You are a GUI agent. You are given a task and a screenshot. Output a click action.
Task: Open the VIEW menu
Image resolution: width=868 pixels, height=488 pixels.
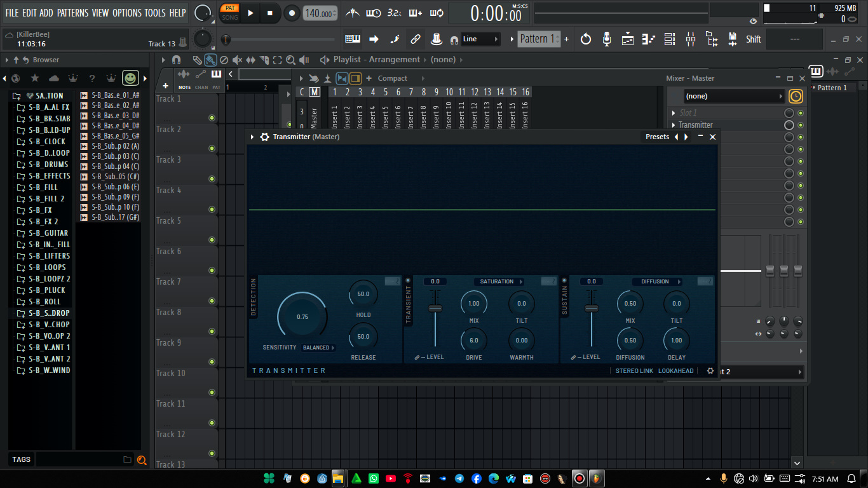point(100,13)
